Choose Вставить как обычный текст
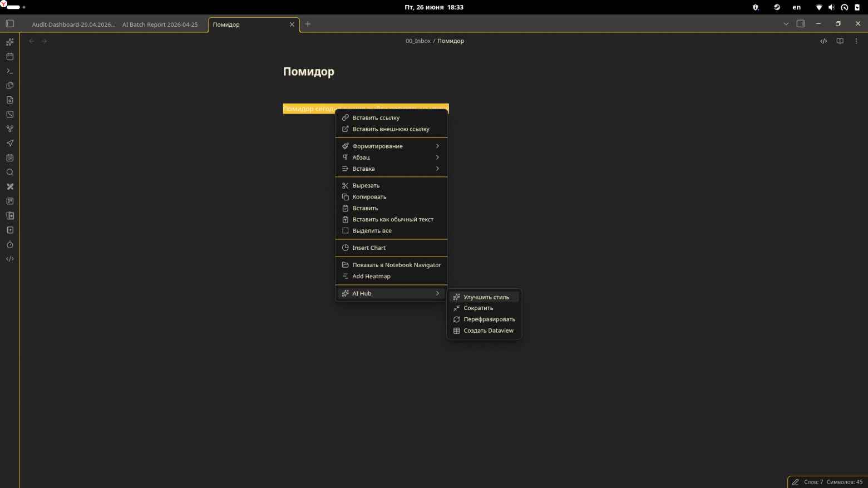The image size is (868, 488). coord(391,219)
